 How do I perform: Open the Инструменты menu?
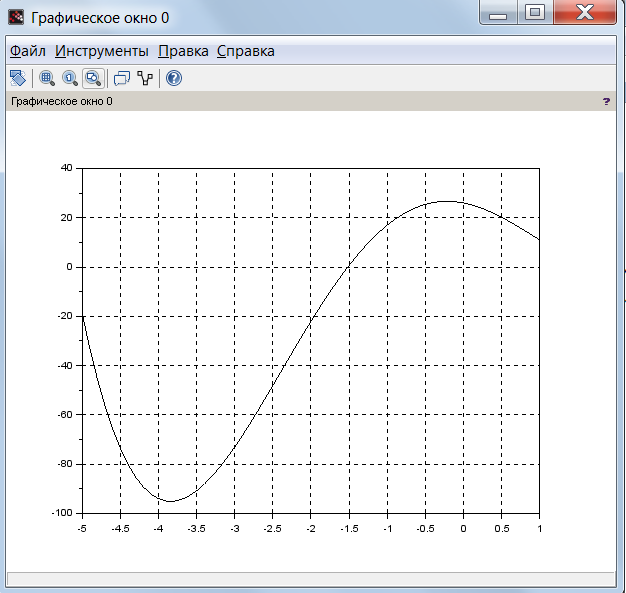(102, 51)
